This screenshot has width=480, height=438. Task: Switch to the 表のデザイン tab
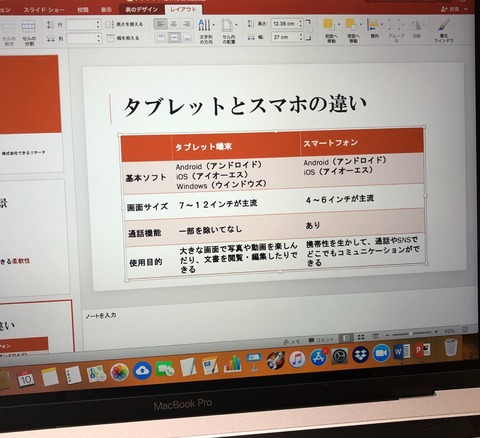[142, 9]
